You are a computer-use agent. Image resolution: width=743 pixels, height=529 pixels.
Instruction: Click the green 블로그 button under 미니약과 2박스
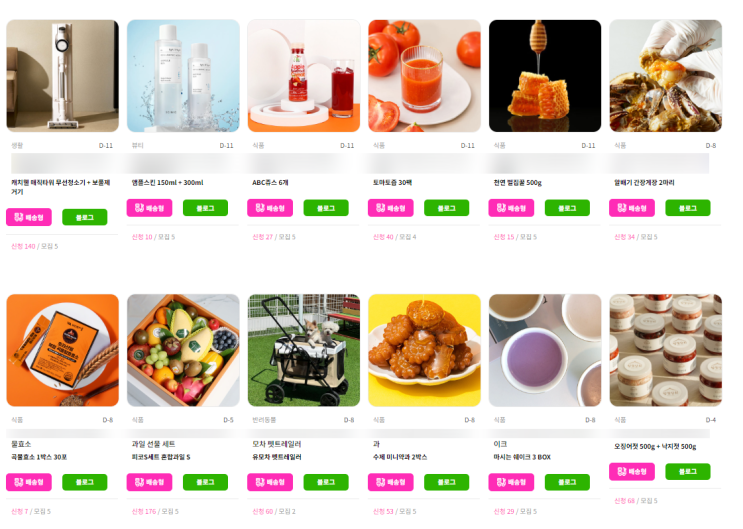tap(446, 482)
